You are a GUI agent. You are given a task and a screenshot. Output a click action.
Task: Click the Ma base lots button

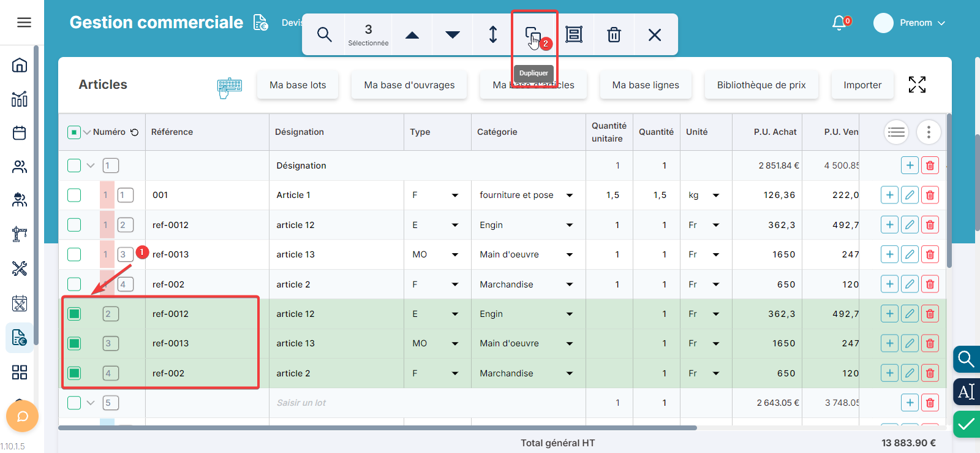coord(298,85)
